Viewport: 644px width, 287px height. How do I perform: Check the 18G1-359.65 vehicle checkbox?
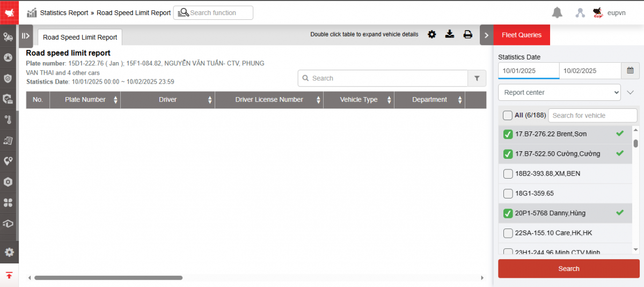point(508,193)
